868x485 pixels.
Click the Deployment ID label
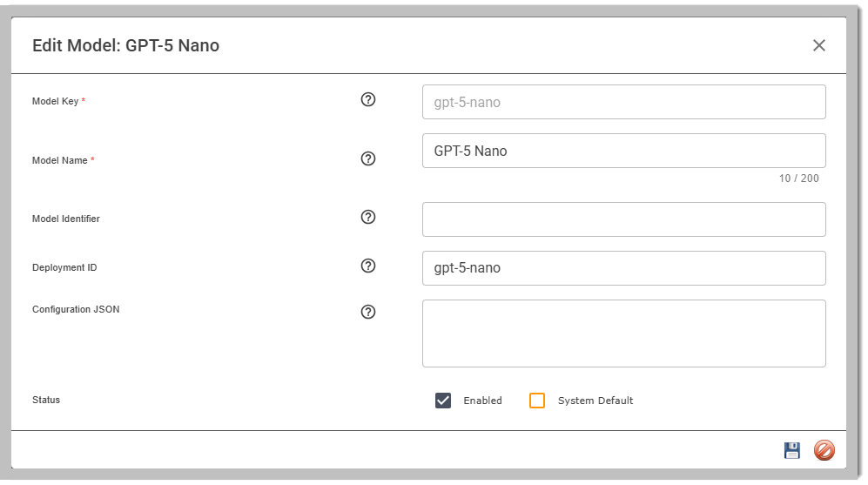pos(64,267)
